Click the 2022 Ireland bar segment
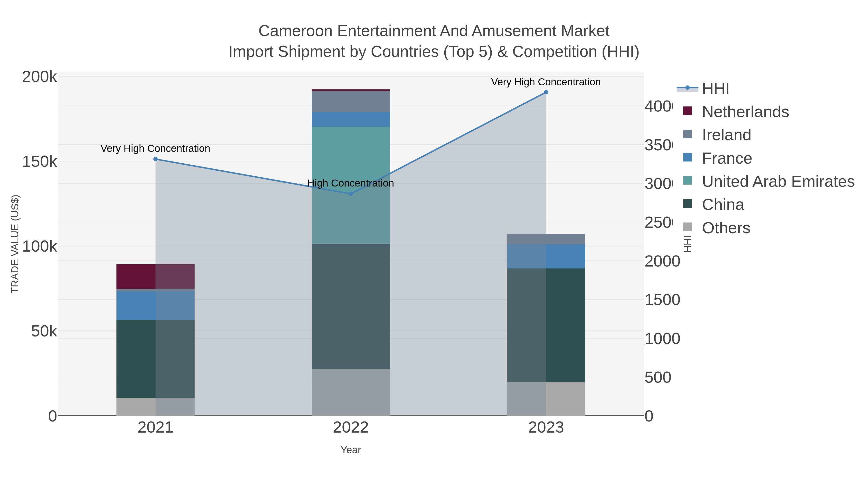Viewport: 868px width, 488px height. point(350,101)
